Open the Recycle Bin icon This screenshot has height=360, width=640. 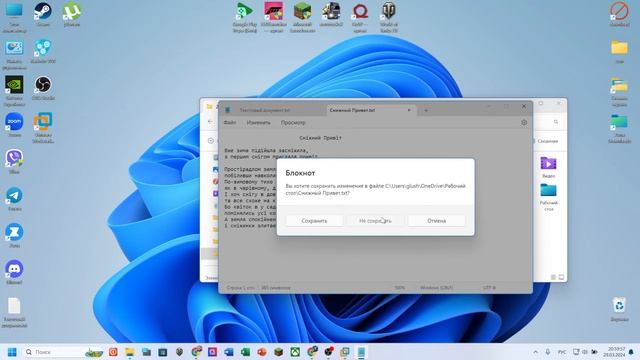point(619,309)
